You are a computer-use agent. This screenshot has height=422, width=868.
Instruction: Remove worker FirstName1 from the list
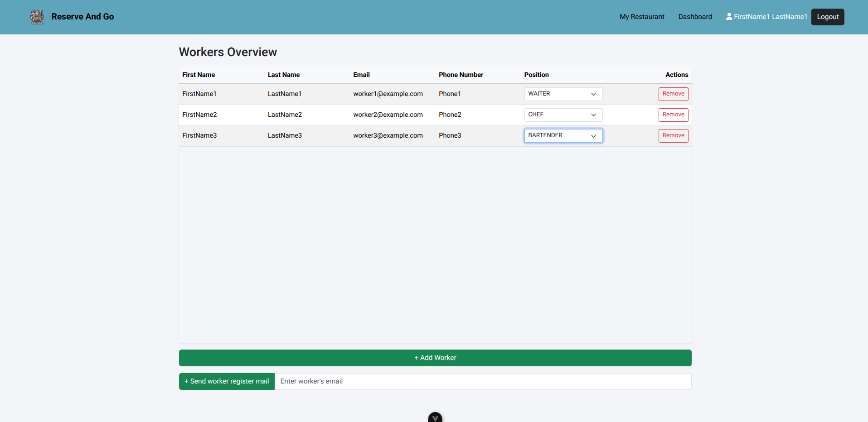[x=673, y=94]
